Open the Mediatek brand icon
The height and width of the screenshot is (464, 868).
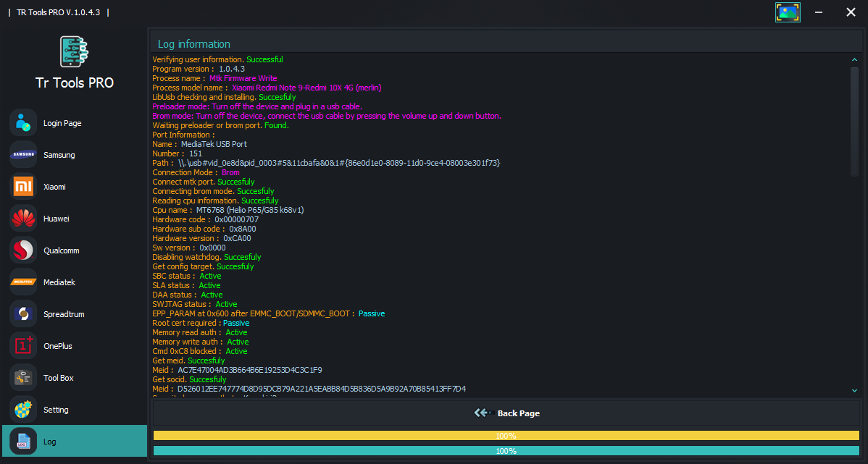23,282
